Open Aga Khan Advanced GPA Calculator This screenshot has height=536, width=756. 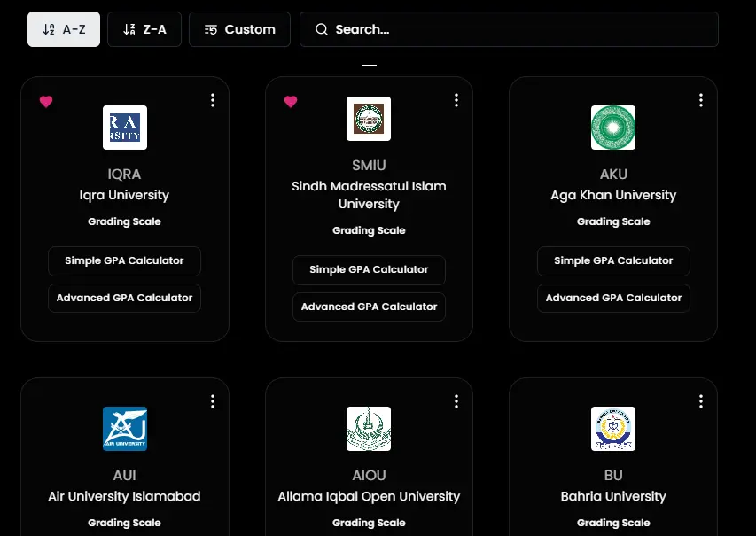point(613,298)
